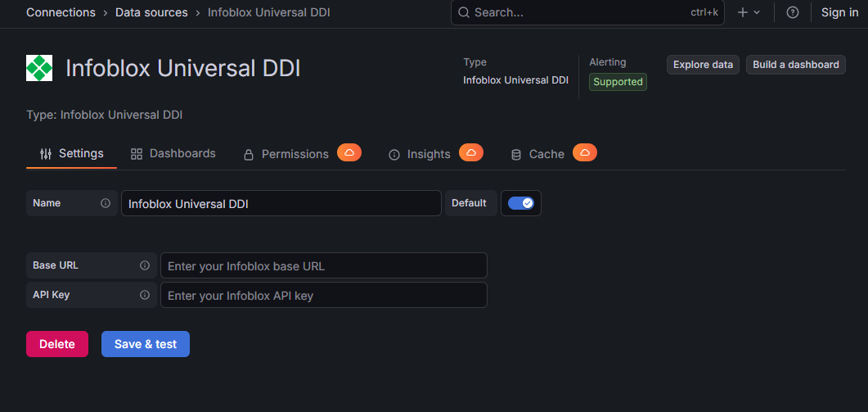
Task: Focus the Base URL input field
Action: [324, 265]
